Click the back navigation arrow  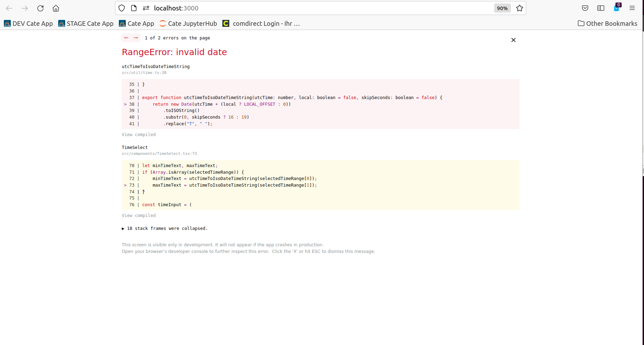[x=9, y=8]
